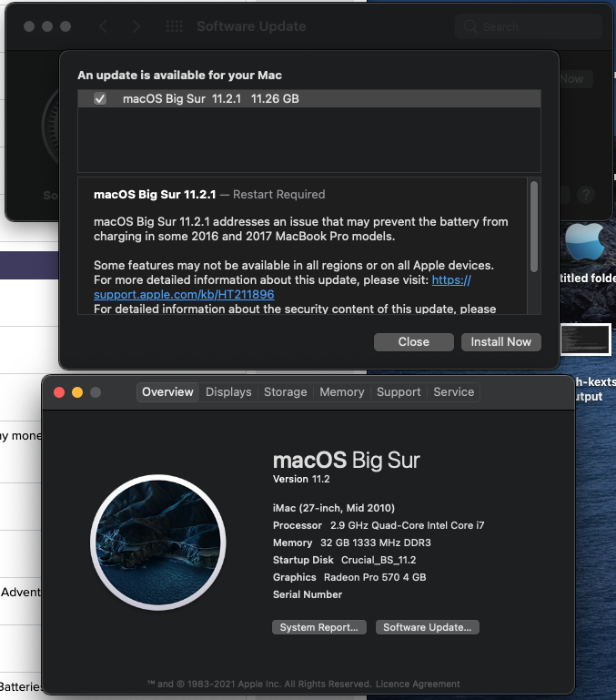Switch to the Overview tab

tap(167, 392)
